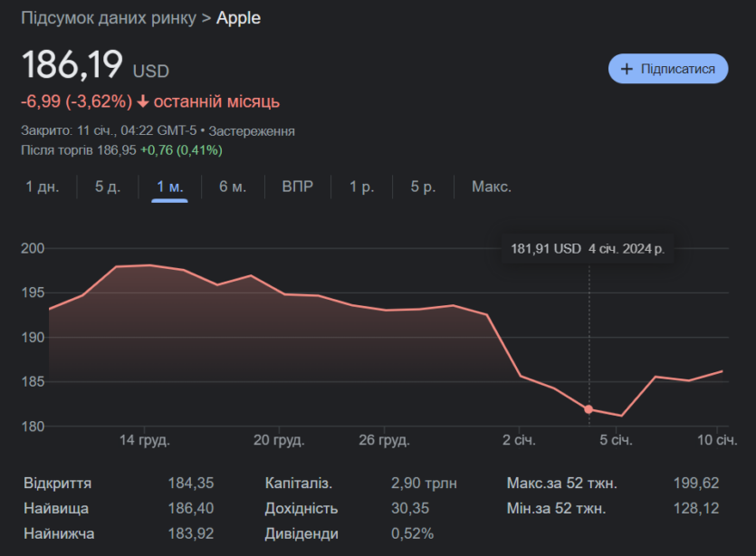
Task: Open the 6 м. chart range
Action: click(x=233, y=187)
